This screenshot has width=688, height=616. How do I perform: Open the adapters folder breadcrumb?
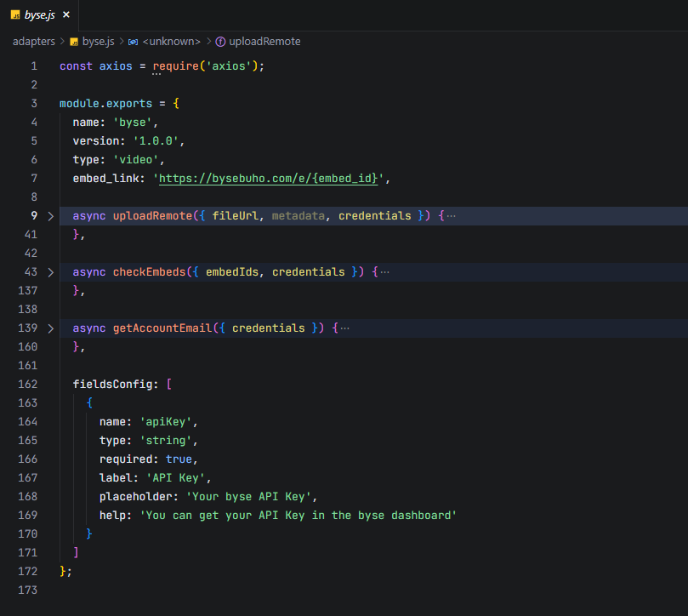tap(33, 41)
